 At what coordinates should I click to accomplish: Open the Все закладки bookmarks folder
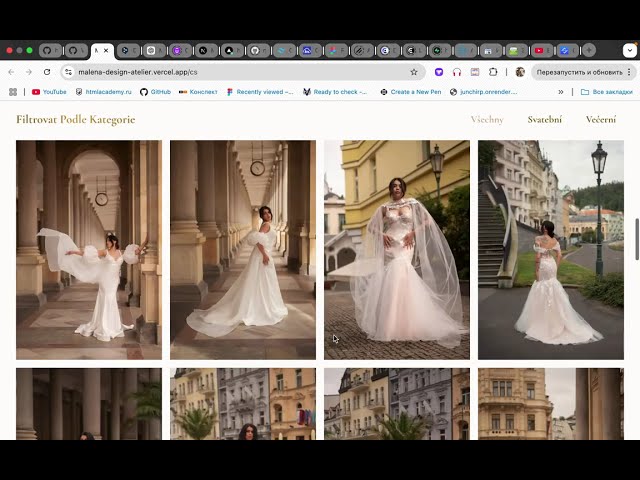607,92
